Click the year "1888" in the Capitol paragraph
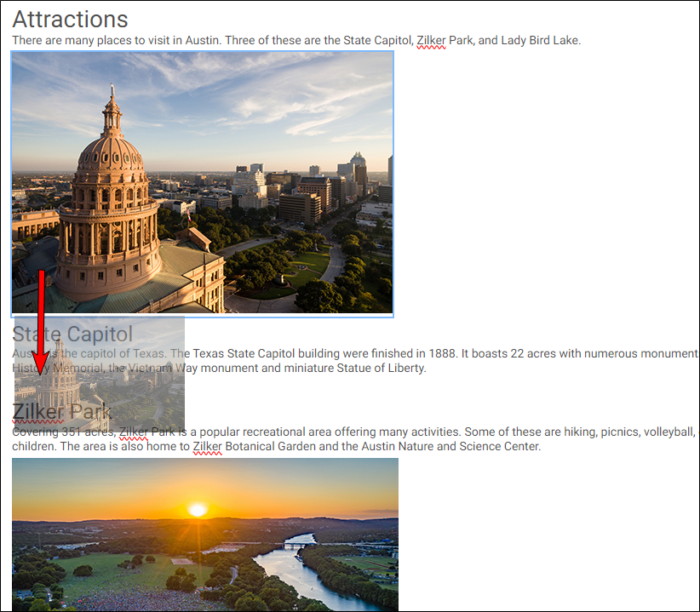Viewport: 700px width, 612px height. pyautogui.click(x=441, y=353)
